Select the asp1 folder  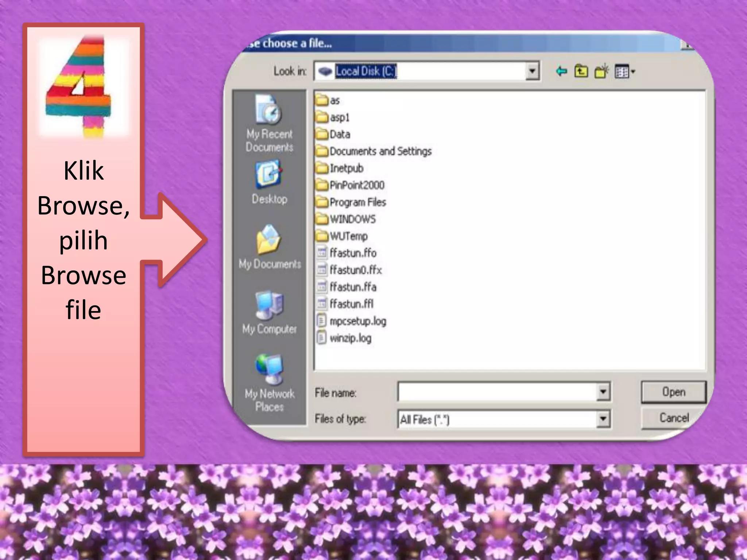pyautogui.click(x=332, y=117)
